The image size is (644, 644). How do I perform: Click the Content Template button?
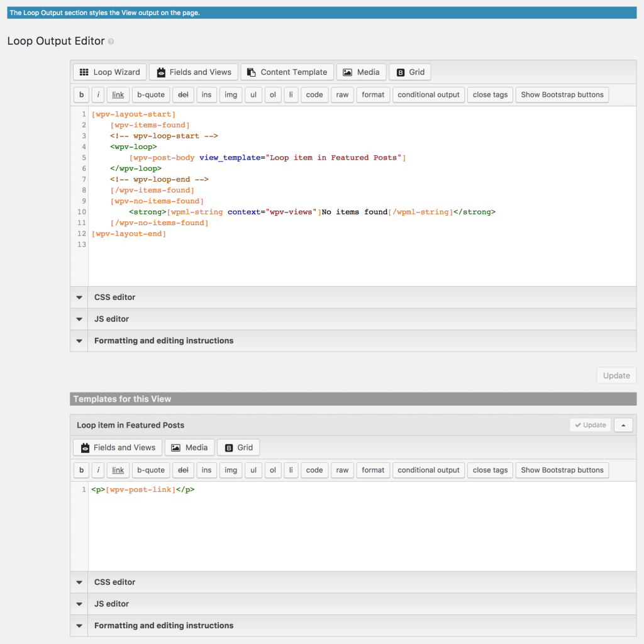pos(287,72)
